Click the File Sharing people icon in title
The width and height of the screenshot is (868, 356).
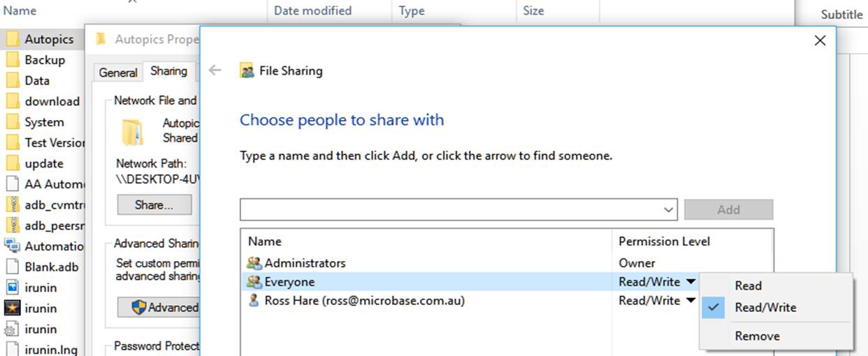click(246, 71)
